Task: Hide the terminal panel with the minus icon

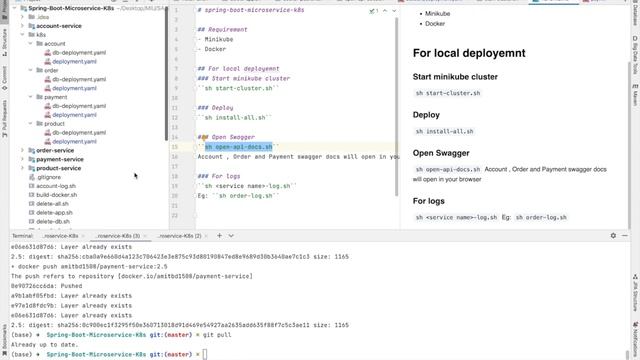Action: [625, 236]
